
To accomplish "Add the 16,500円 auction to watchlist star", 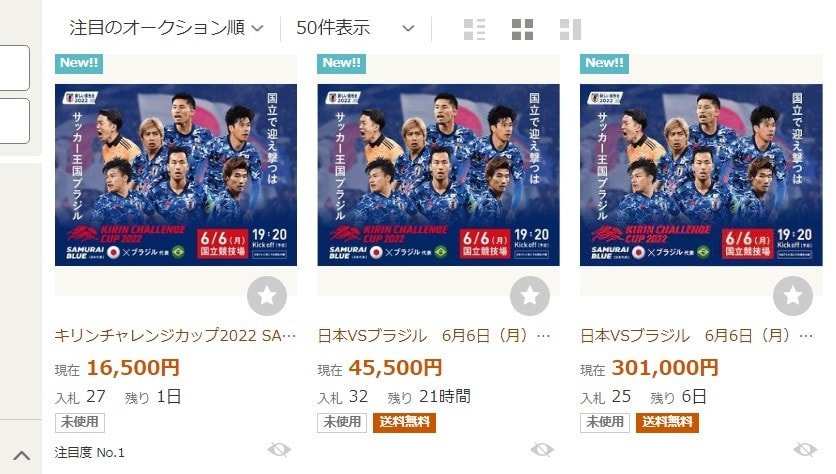I will [x=267, y=295].
